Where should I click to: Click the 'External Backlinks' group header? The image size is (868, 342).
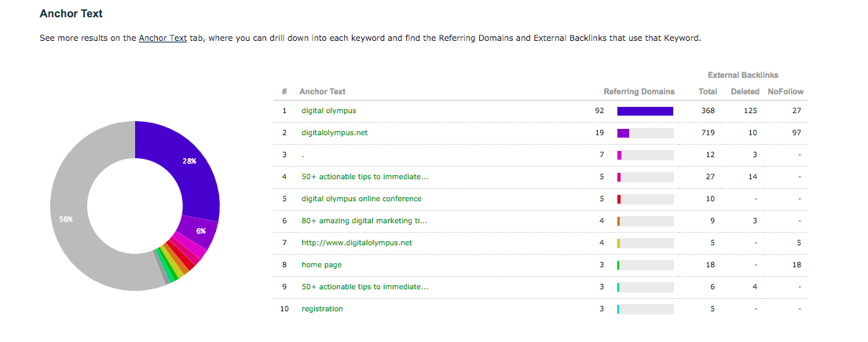[743, 75]
